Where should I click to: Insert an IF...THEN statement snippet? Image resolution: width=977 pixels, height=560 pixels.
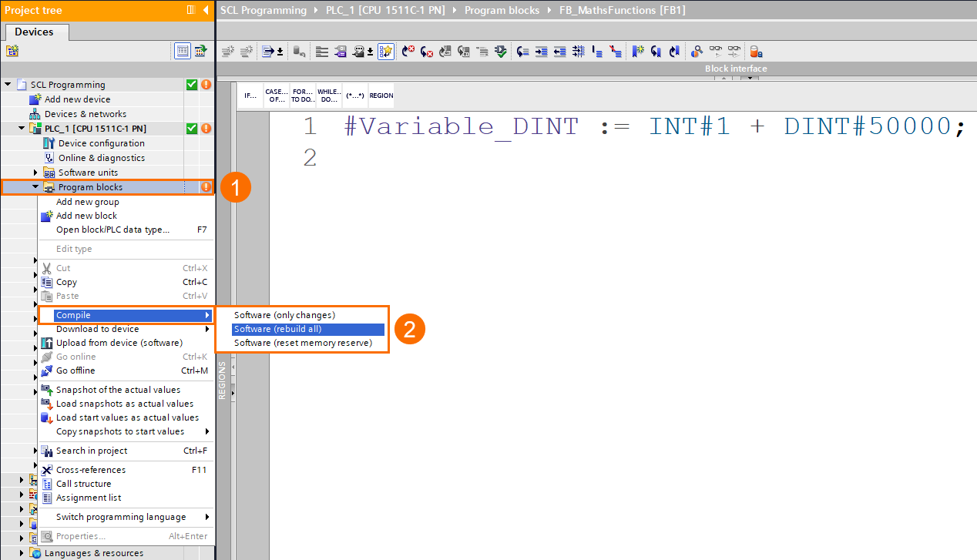point(250,95)
